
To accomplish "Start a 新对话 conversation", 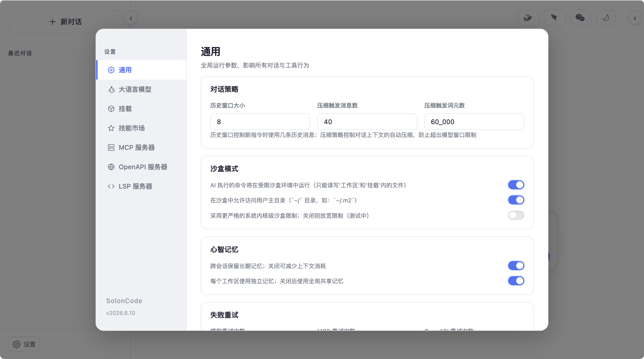I will pyautogui.click(x=65, y=22).
